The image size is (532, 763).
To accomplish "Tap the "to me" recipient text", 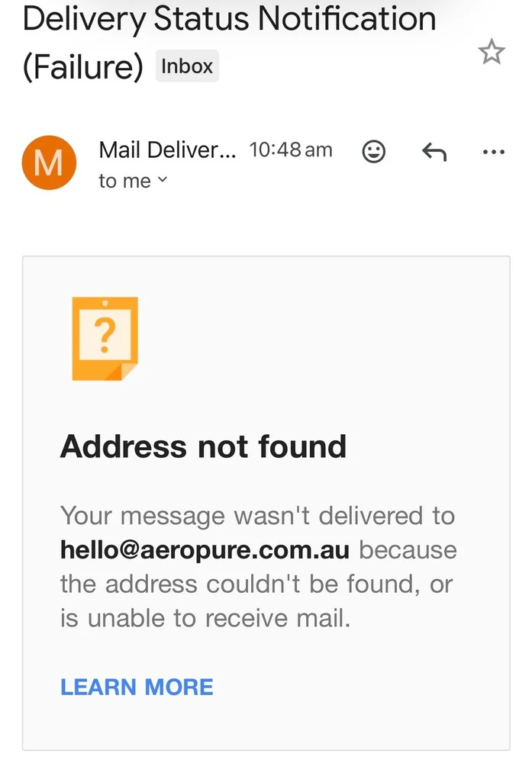I will click(x=124, y=182).
